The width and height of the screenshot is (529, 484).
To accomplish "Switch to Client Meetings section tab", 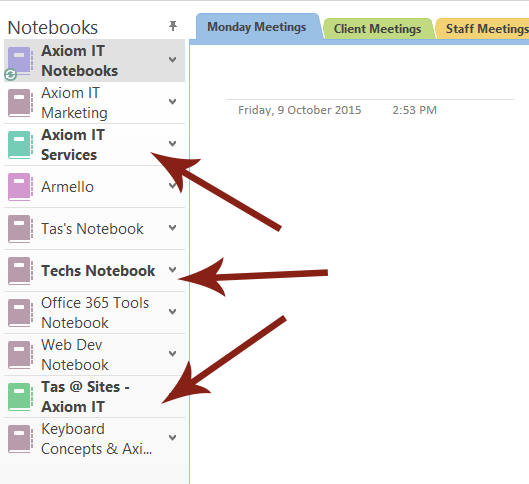I will 378,29.
